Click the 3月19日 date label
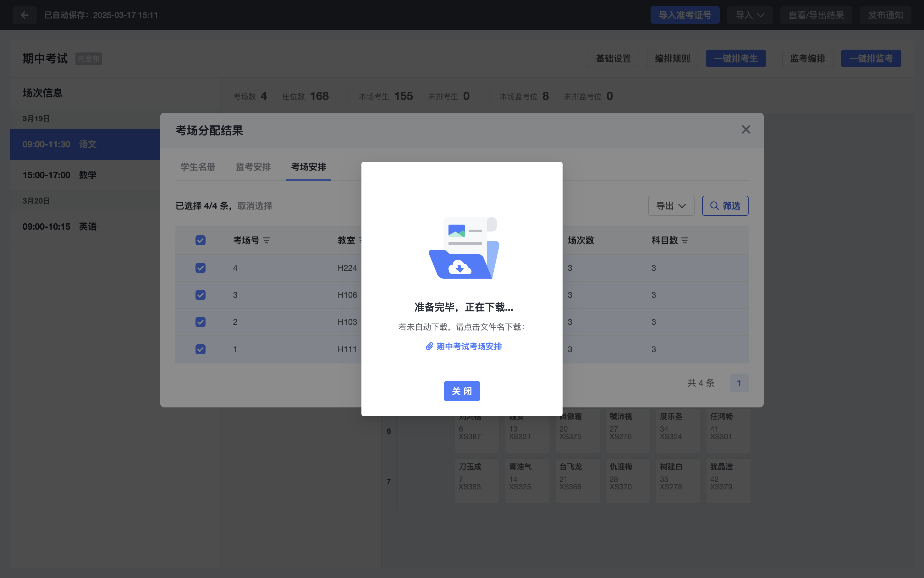The image size is (924, 578). coord(36,119)
